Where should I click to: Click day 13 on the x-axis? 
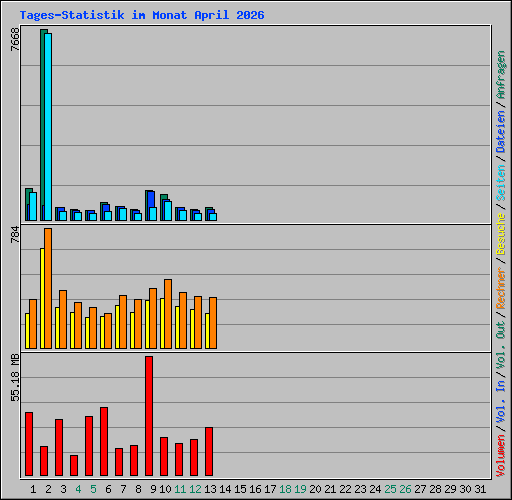pyautogui.click(x=210, y=489)
